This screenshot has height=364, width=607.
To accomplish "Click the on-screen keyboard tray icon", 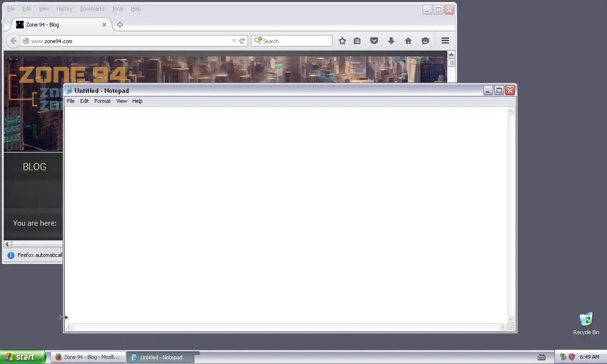I will point(542,357).
